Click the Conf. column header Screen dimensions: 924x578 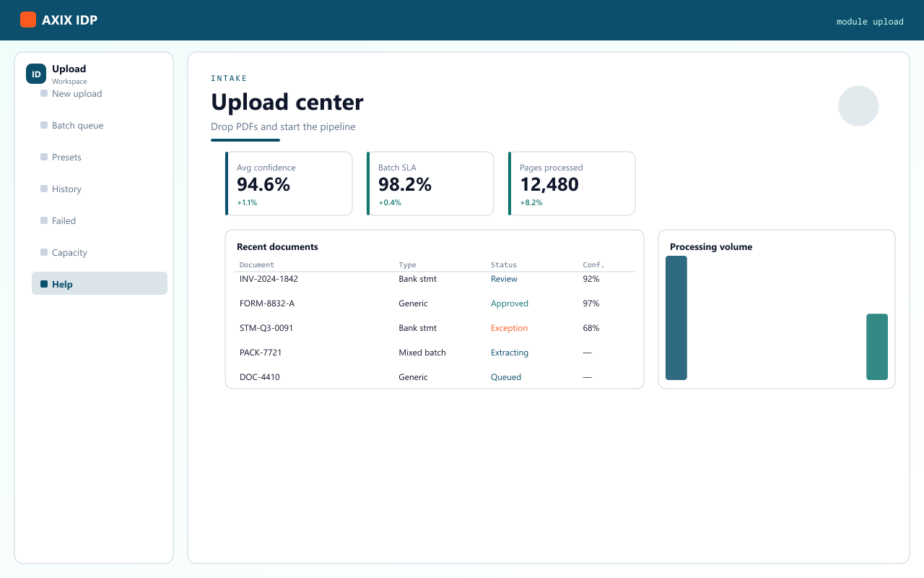click(x=593, y=265)
